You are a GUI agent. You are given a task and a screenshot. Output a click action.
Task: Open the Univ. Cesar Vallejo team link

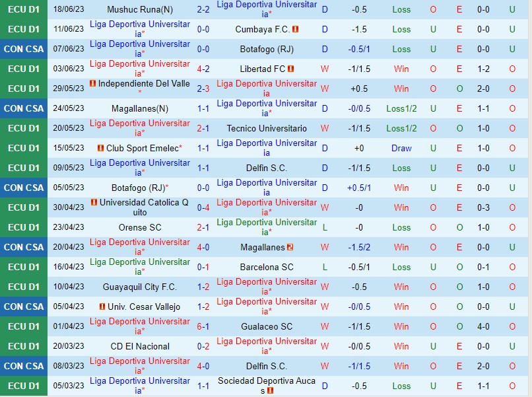[144, 307]
